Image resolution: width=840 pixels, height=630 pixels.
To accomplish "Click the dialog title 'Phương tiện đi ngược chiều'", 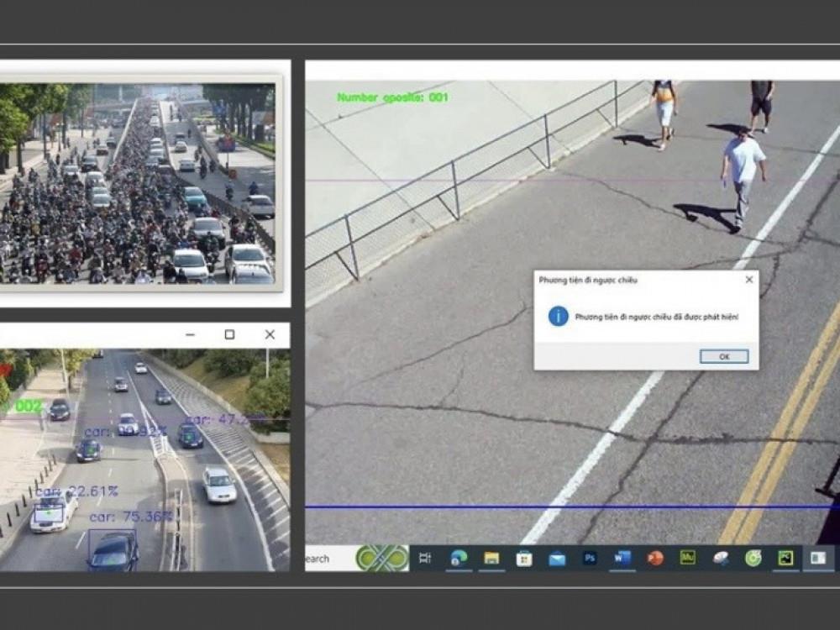I will pos(588,280).
